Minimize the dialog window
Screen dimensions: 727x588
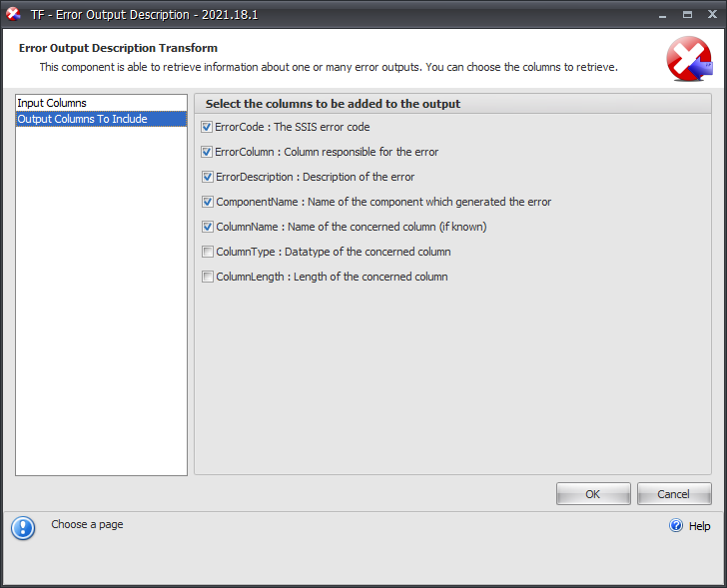click(662, 15)
